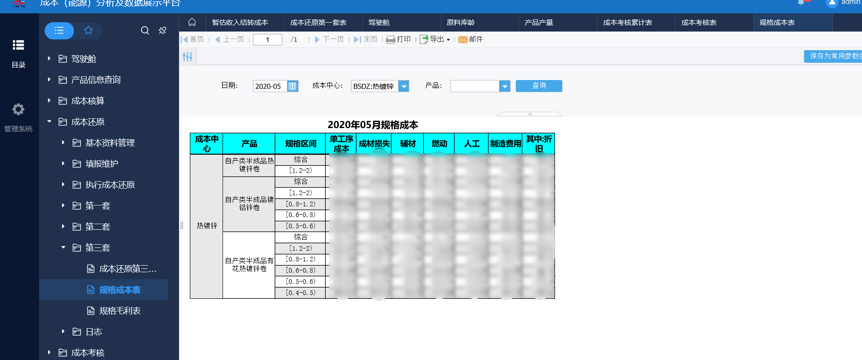Go to previous page 上一页
Image resolution: width=862 pixels, height=360 pixels.
(x=229, y=40)
